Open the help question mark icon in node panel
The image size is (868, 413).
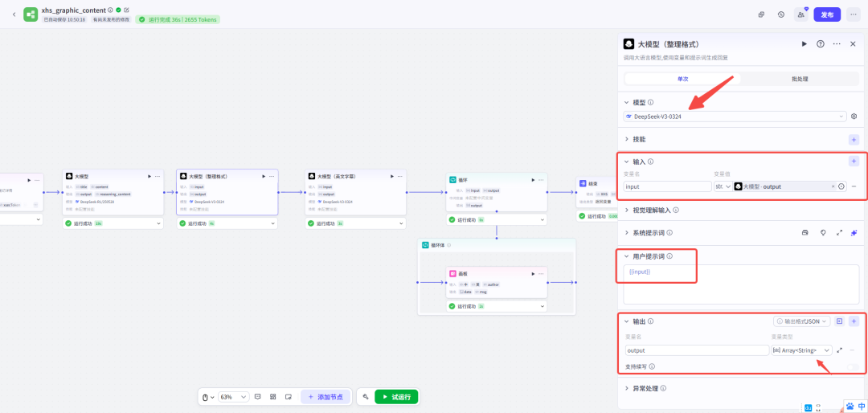[x=820, y=44]
